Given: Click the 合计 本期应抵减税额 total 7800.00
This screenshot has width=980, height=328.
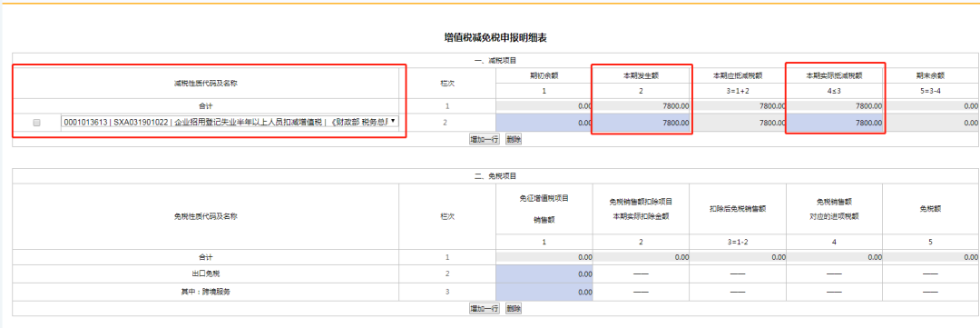Looking at the screenshot, I should click(x=772, y=106).
